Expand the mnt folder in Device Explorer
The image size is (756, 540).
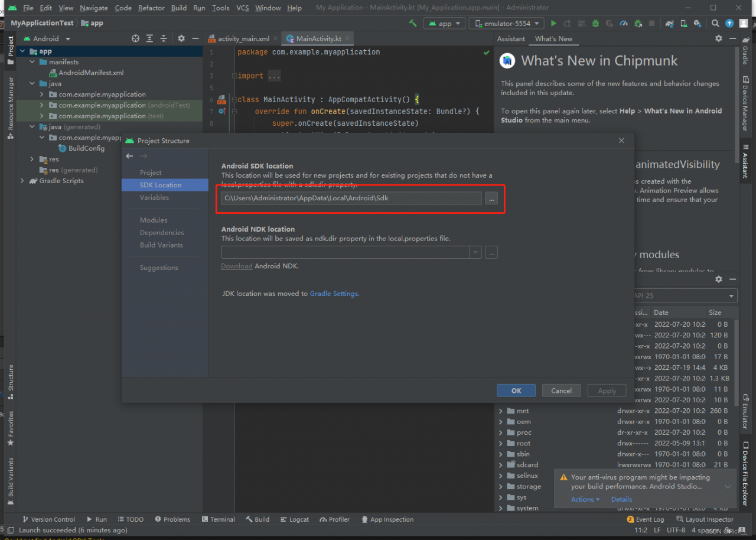(501, 411)
